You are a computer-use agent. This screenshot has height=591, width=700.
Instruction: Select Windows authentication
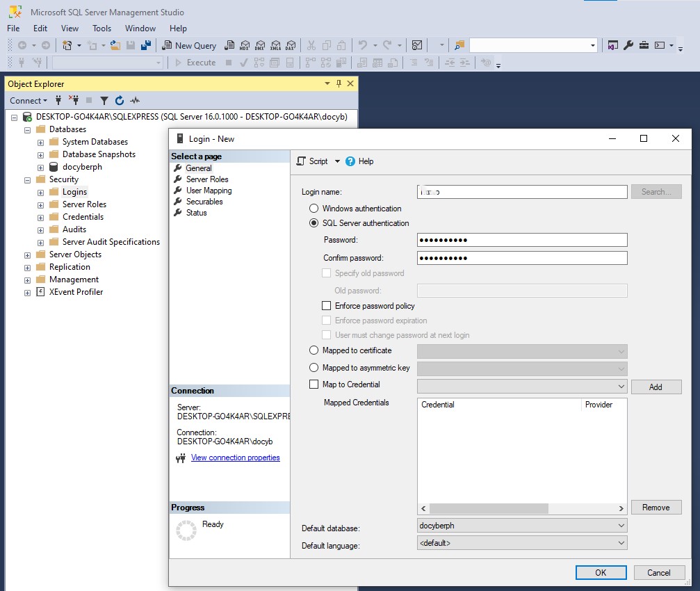pyautogui.click(x=314, y=209)
